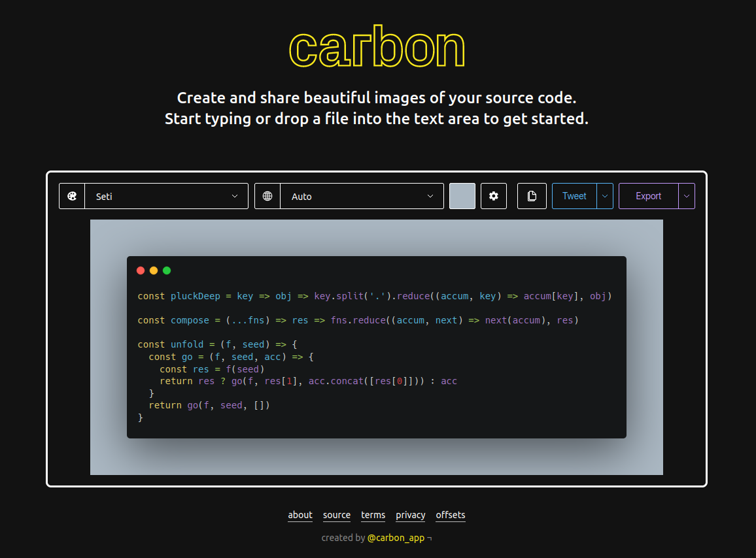Click the chevron arrow in Auto dropdown
Screen dimensions: 756x558
[x=430, y=196]
